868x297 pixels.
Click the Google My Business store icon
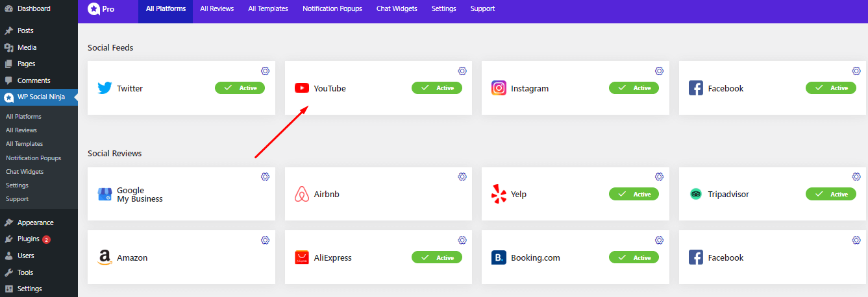105,194
